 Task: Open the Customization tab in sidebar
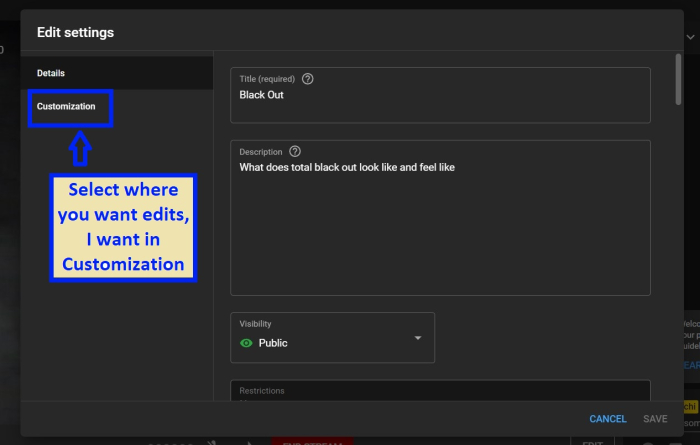pyautogui.click(x=66, y=107)
